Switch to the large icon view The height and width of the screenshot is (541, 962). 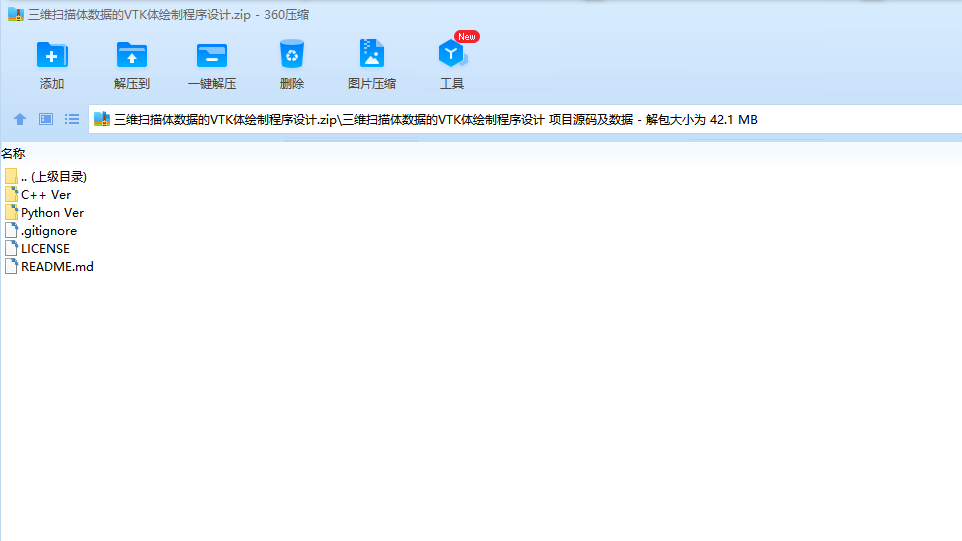click(46, 119)
